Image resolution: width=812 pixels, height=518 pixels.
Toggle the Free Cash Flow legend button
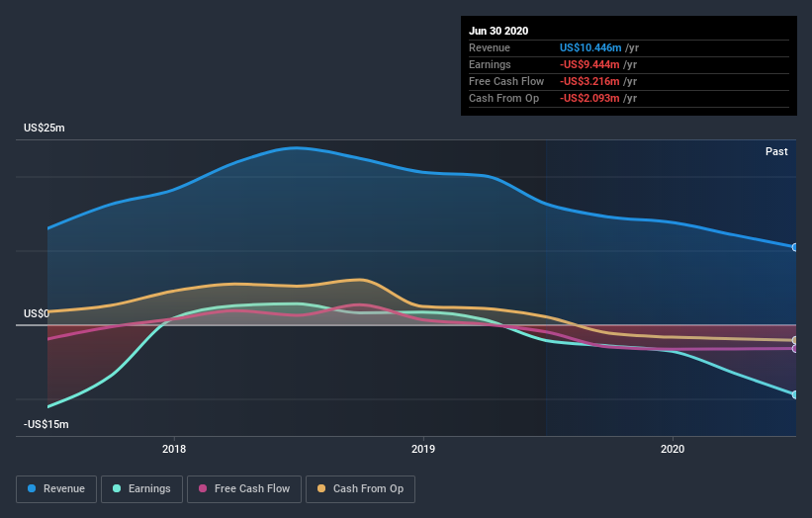(x=244, y=489)
